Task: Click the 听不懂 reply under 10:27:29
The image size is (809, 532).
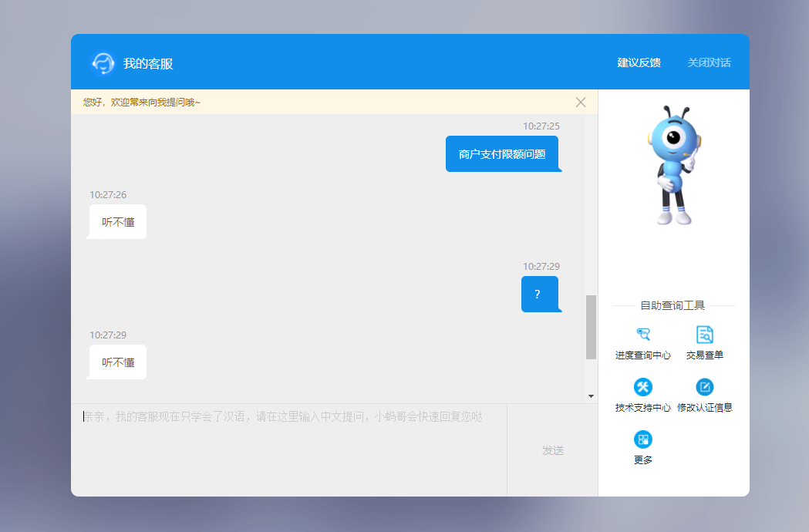Action: point(118,362)
